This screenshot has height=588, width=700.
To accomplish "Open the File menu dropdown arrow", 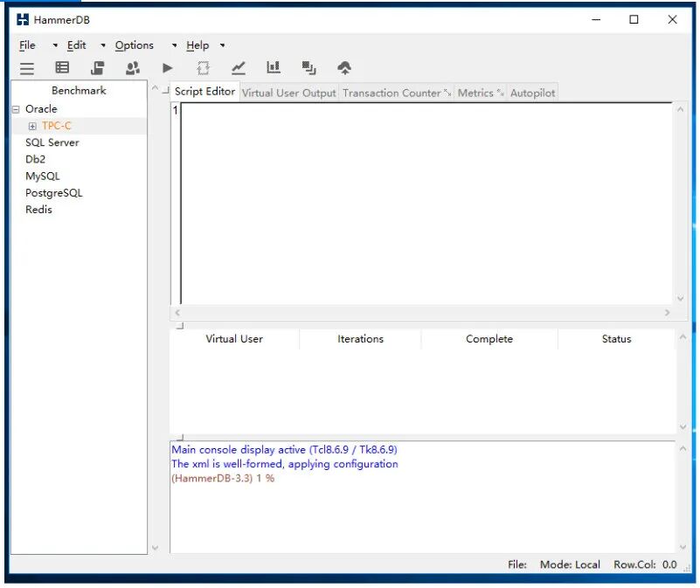I will click(x=55, y=45).
